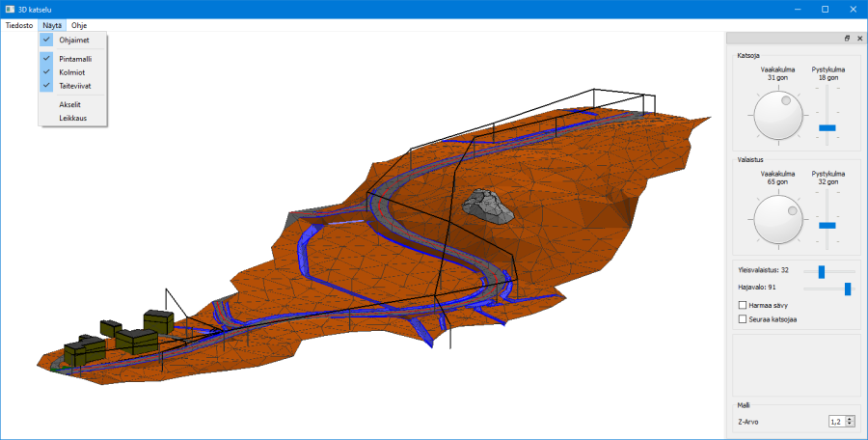868x440 pixels.
Task: Click the Yleisvalaistus slider handle
Action: (821, 271)
